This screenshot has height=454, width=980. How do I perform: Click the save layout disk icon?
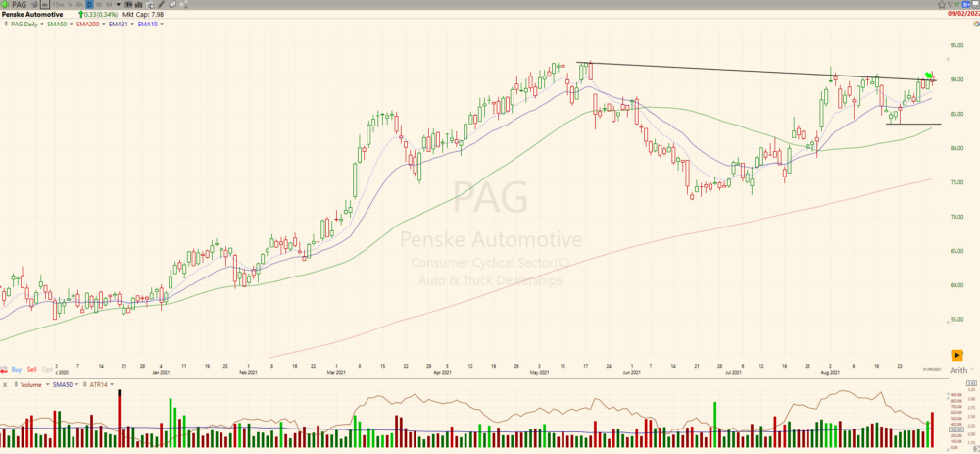coord(976,4)
